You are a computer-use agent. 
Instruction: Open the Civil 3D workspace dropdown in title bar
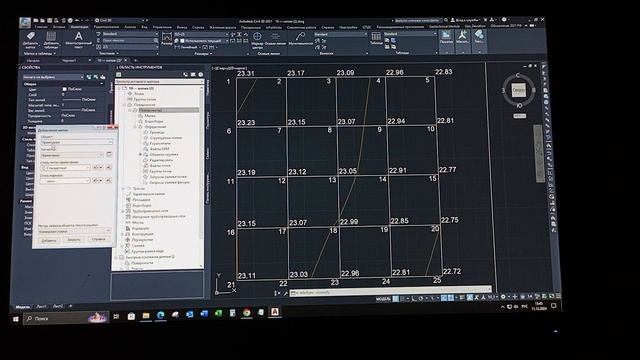(x=120, y=20)
